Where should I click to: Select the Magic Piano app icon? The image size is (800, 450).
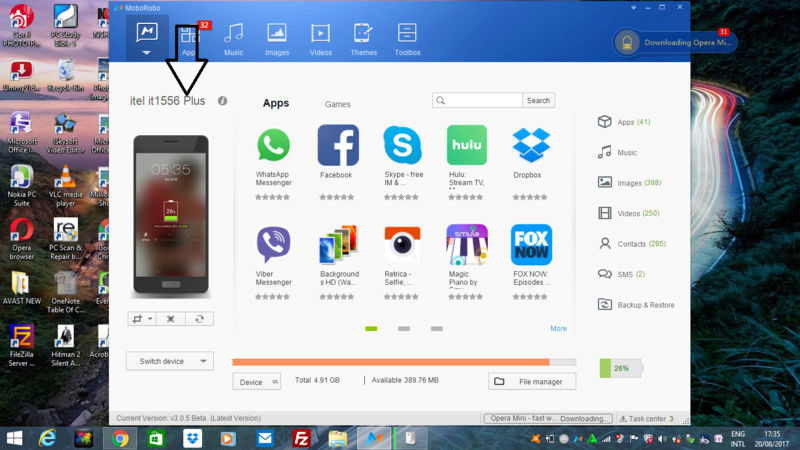click(466, 244)
